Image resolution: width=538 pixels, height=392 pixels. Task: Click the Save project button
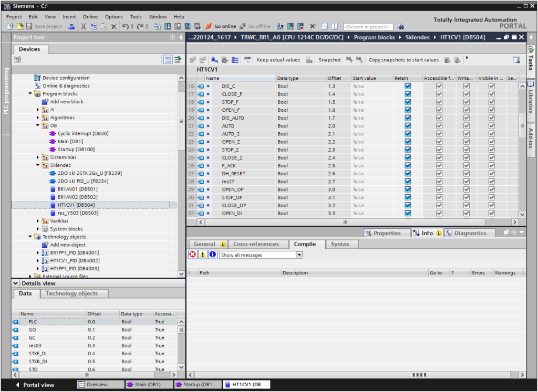tap(44, 26)
